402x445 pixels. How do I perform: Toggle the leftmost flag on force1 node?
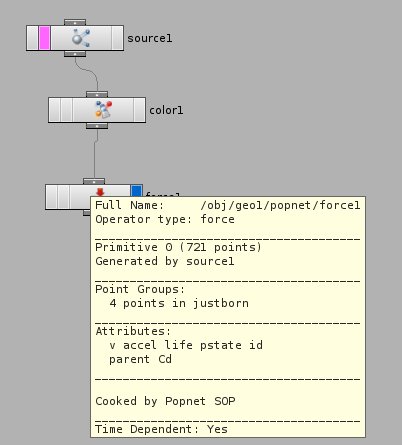pos(52,197)
